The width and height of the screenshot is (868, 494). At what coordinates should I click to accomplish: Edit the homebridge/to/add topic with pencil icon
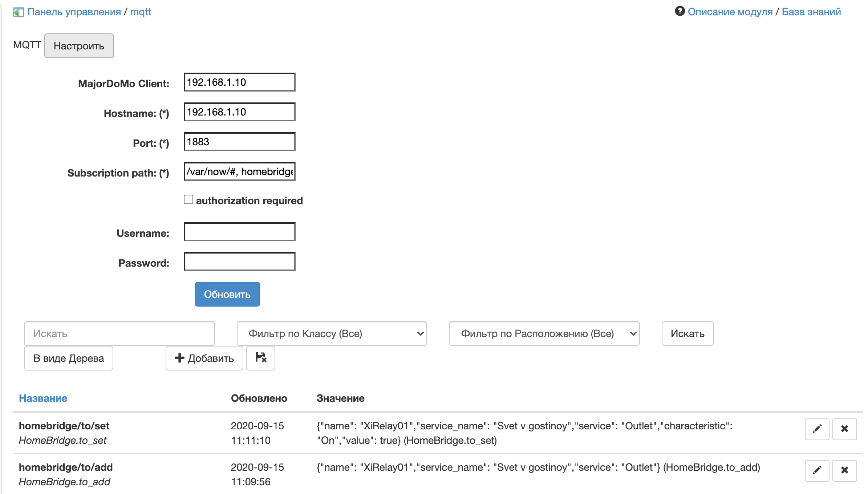[x=817, y=470]
